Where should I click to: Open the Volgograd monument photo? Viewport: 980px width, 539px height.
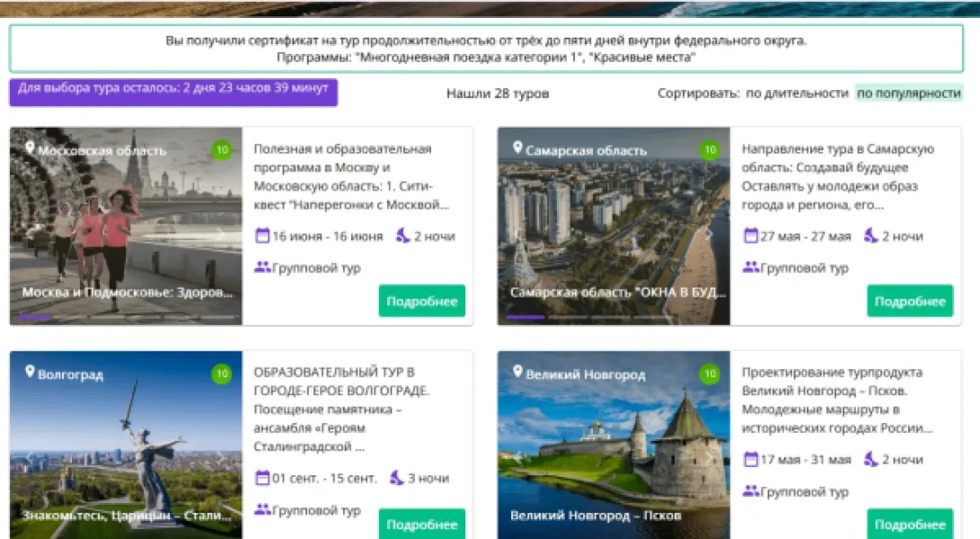[x=126, y=445]
